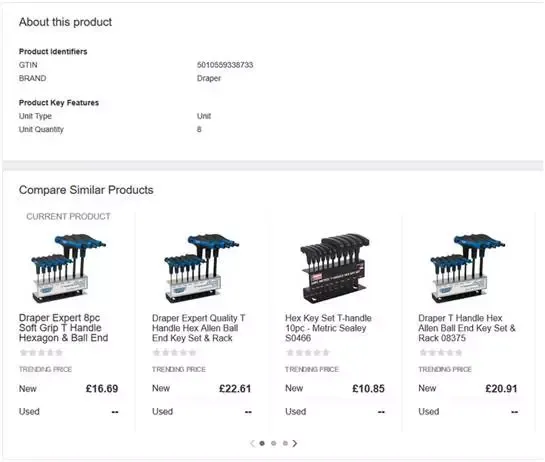Click the GTIN number 5010559338733

click(225, 65)
